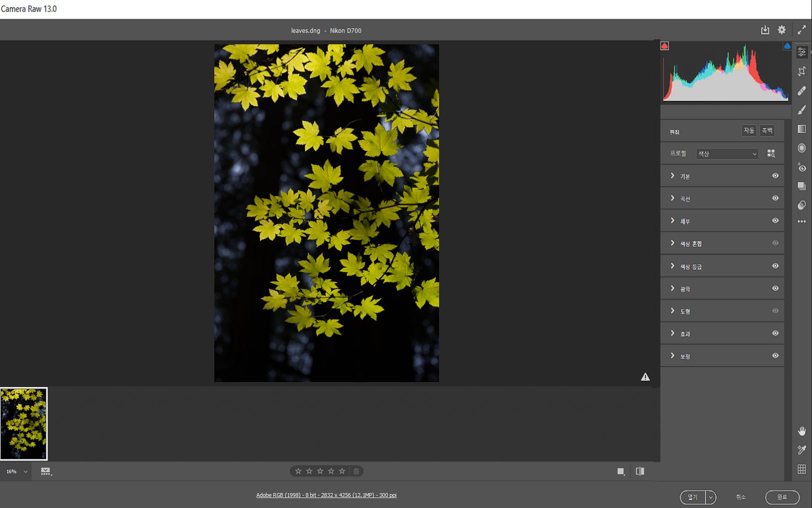Expand the 보정 panel chevron
This screenshot has width=812, height=508.
coord(673,356)
